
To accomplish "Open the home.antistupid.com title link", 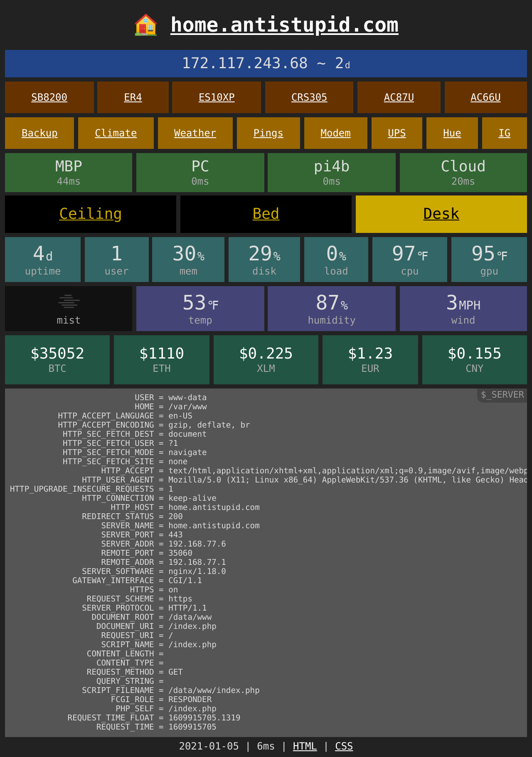I will coord(284,25).
